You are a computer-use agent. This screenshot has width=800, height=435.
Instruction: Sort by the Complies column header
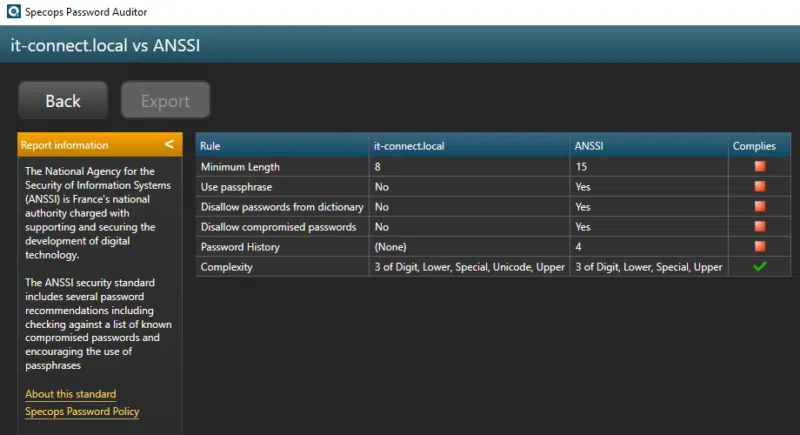click(759, 146)
